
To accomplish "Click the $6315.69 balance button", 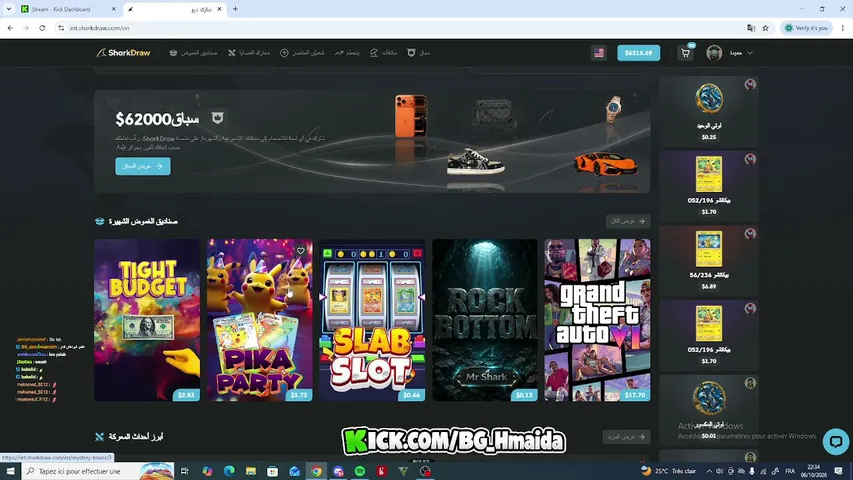I will pyautogui.click(x=639, y=53).
